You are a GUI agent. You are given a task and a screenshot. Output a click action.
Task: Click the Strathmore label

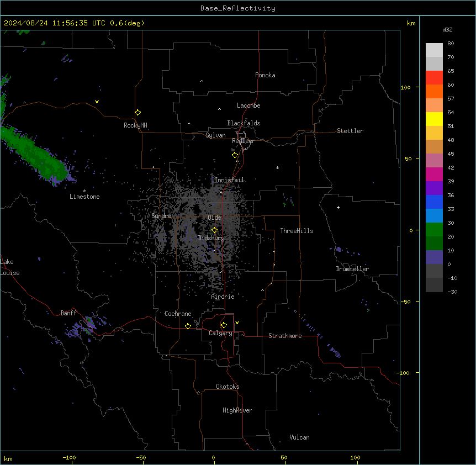285,336
